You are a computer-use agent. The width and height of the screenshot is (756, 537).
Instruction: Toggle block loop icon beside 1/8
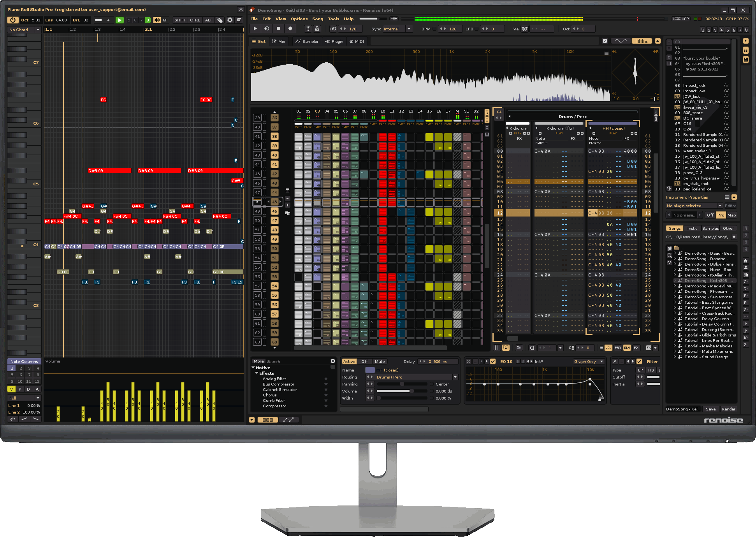point(333,29)
